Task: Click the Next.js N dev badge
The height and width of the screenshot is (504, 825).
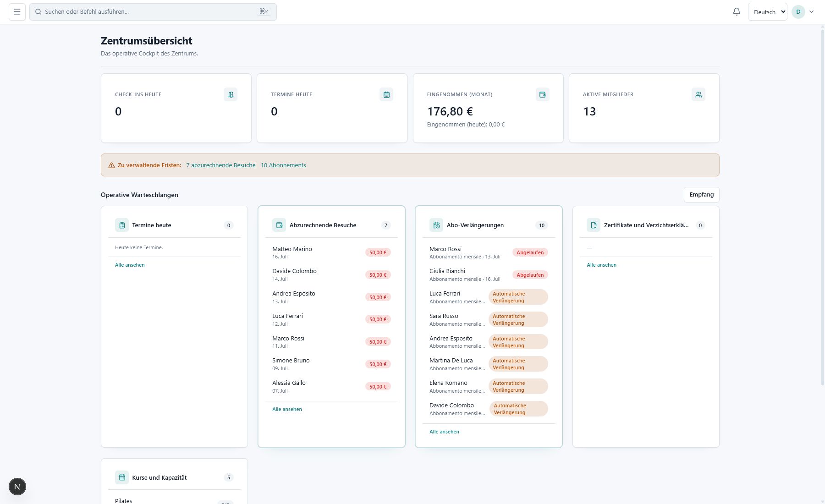Action: click(x=17, y=487)
